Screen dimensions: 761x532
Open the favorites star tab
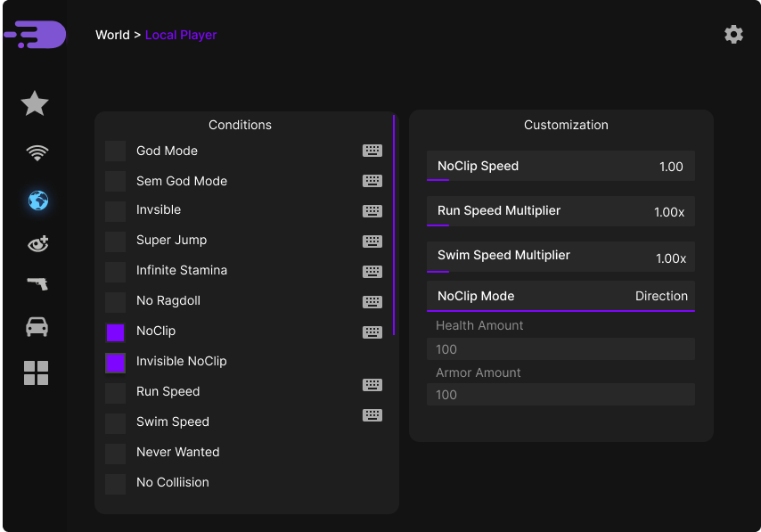click(x=35, y=103)
